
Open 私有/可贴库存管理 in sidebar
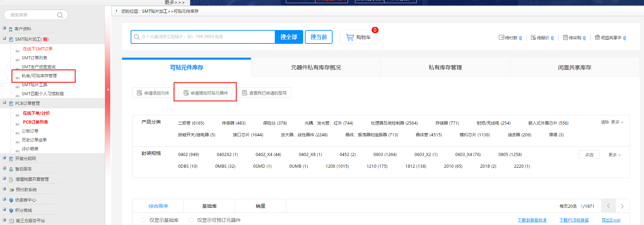pos(39,76)
